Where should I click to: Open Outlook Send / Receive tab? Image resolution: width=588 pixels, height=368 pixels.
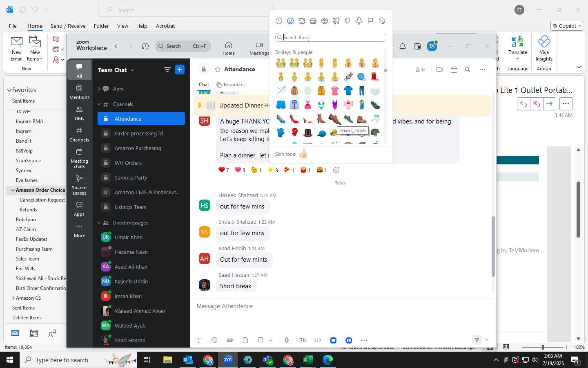68,26
